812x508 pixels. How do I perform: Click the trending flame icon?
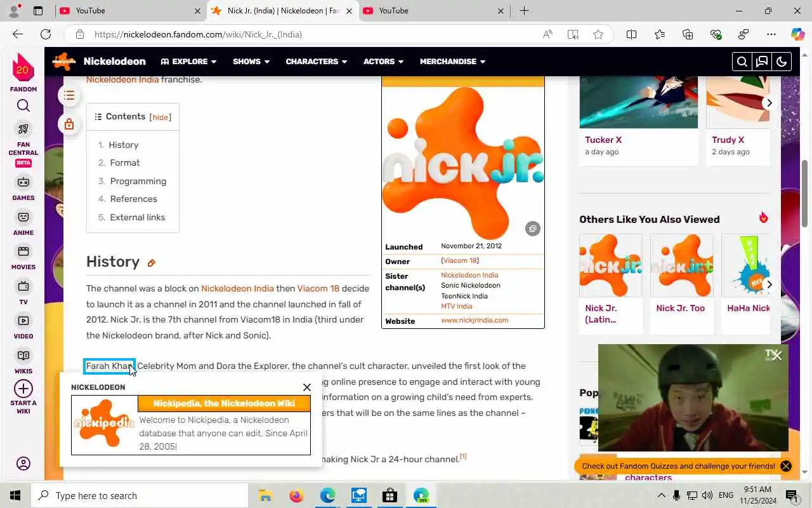click(x=763, y=218)
